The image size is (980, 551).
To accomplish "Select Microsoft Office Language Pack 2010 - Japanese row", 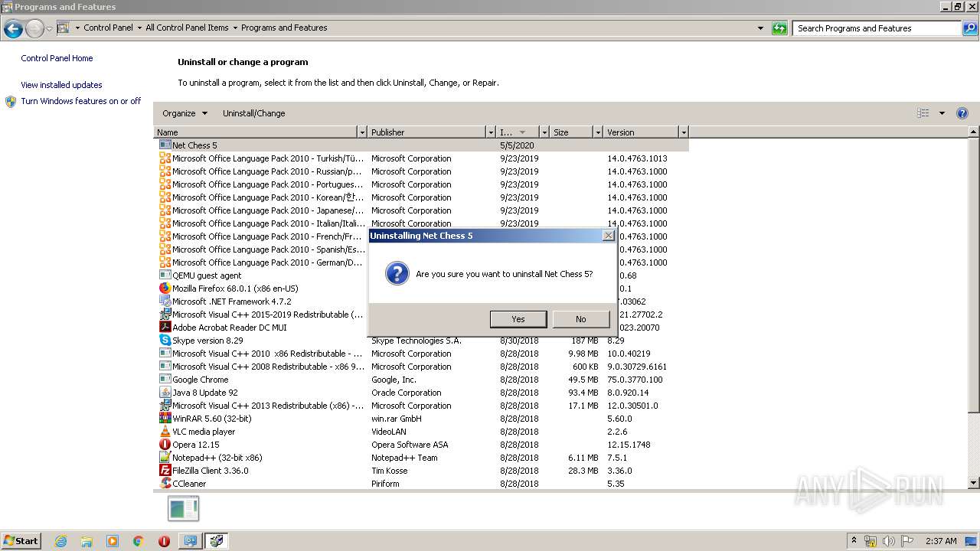I will [x=421, y=210].
